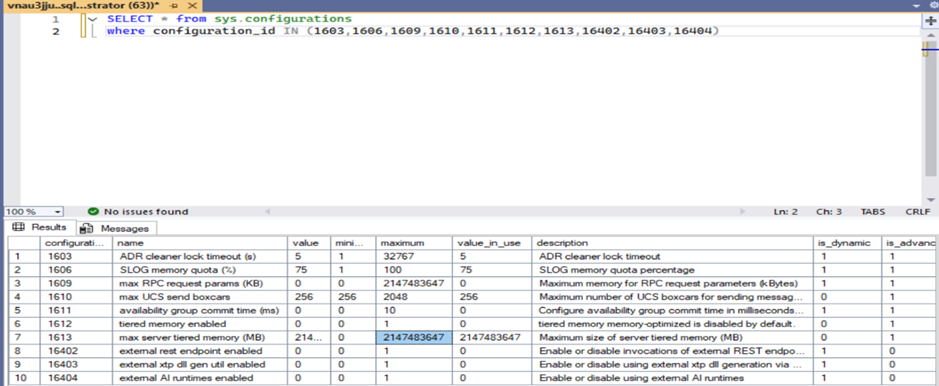
Task: Click the highlighted 2147483647 maximum cell
Action: [x=414, y=338]
